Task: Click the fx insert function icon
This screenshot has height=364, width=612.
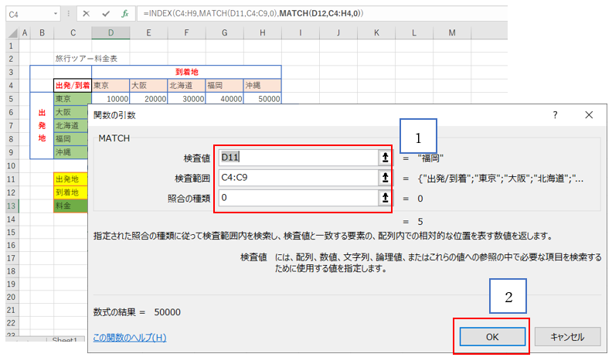Action: (x=124, y=14)
